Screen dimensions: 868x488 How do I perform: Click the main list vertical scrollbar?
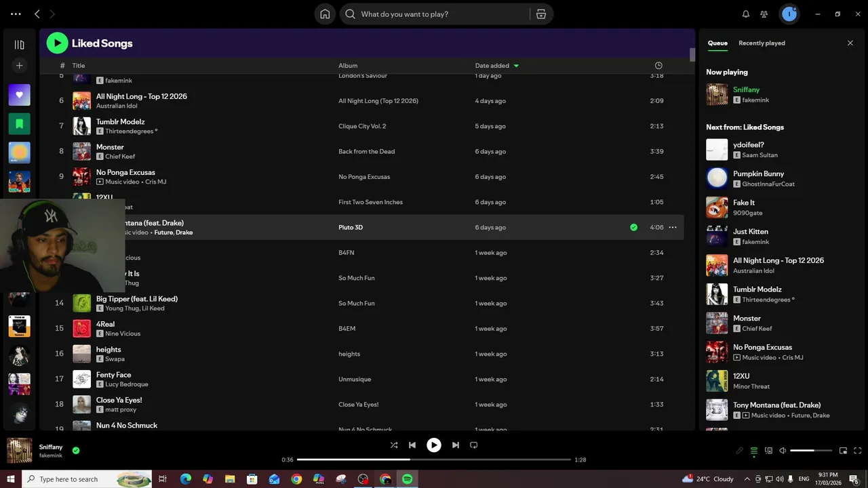[x=692, y=55]
